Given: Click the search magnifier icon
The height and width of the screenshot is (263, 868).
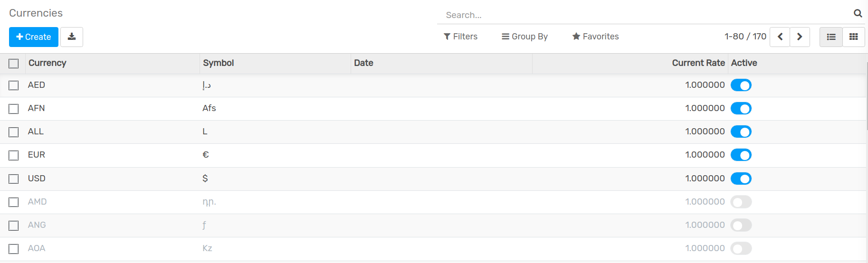Looking at the screenshot, I should 858,14.
